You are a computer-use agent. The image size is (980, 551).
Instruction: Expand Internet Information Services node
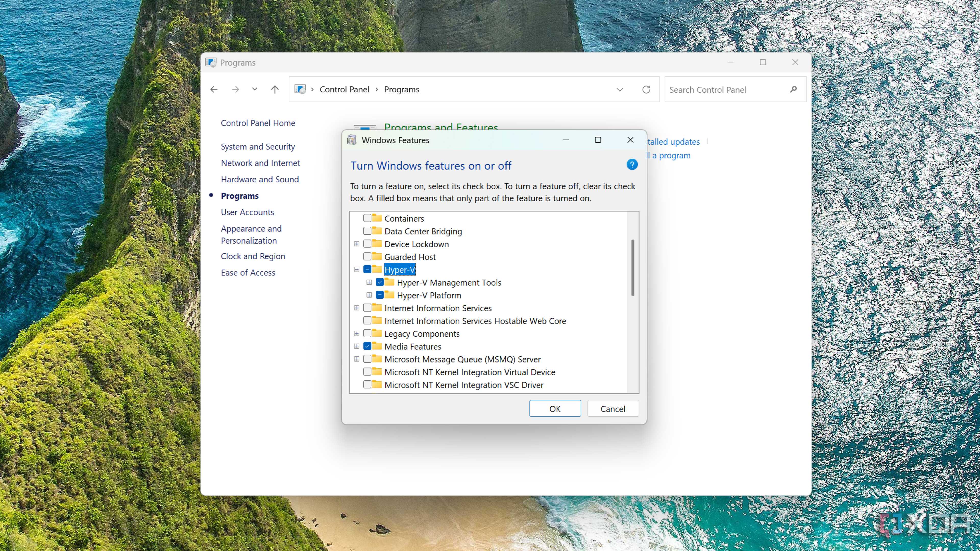[357, 308]
